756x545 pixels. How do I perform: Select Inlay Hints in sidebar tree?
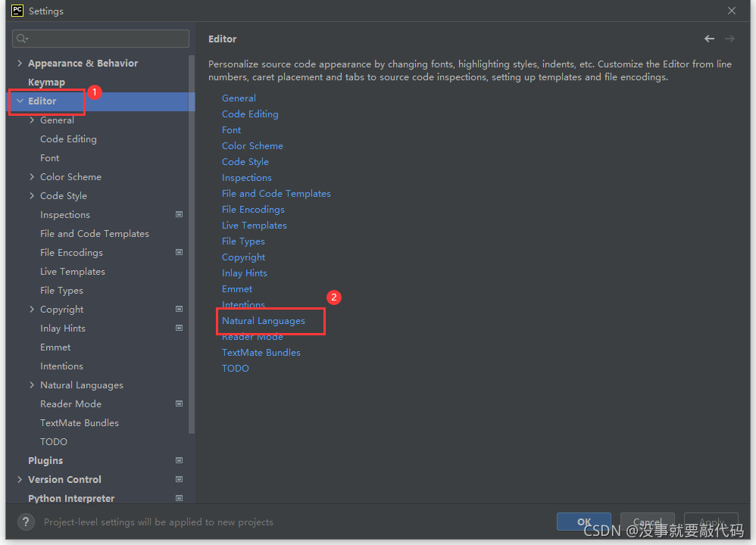(63, 329)
